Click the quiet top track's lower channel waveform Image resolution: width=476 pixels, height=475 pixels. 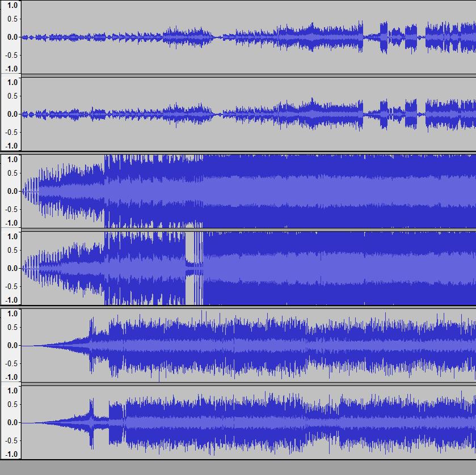[248, 114]
